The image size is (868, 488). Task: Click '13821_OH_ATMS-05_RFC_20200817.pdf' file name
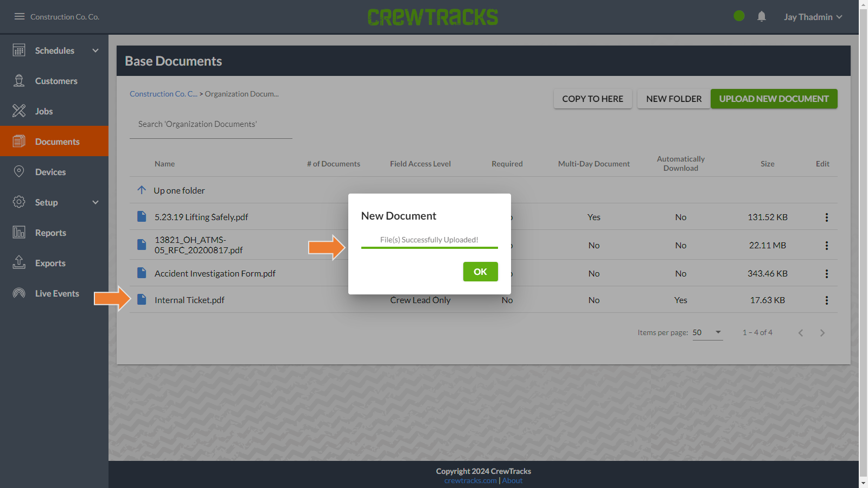pyautogui.click(x=199, y=245)
